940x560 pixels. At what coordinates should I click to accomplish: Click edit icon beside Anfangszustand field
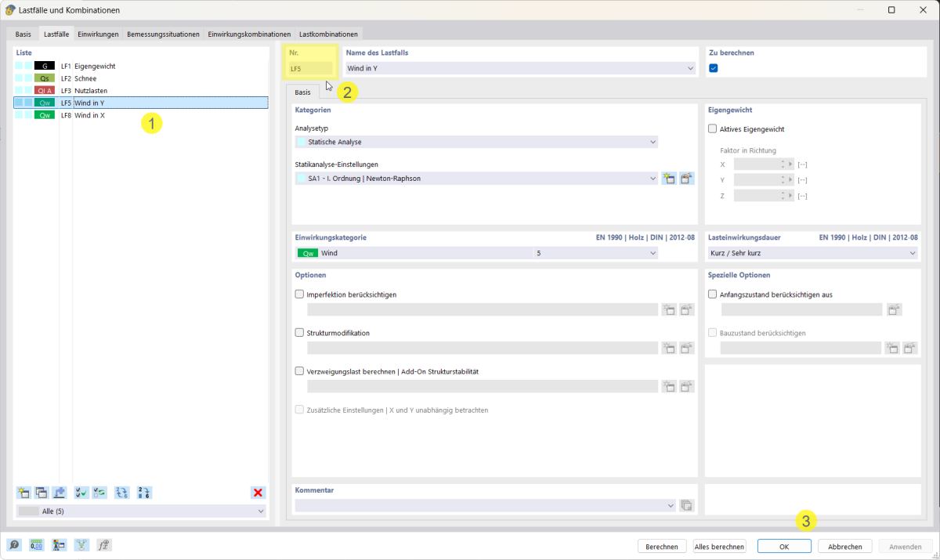point(894,309)
